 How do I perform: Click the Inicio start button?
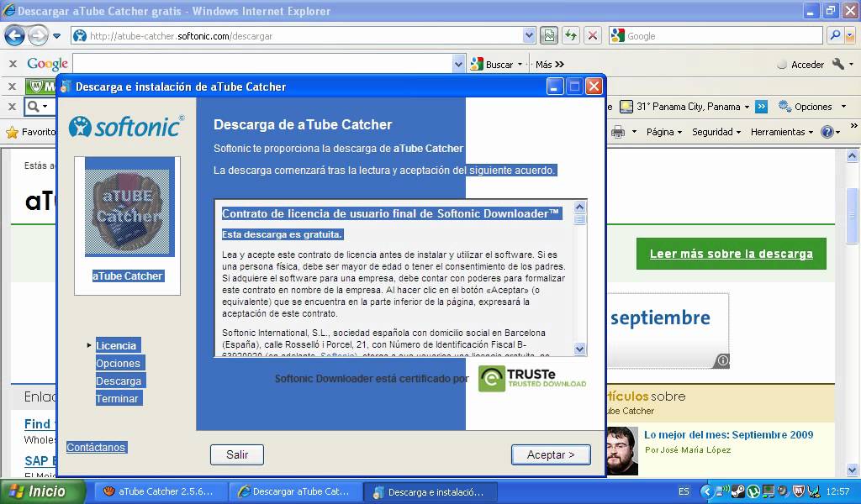click(42, 491)
